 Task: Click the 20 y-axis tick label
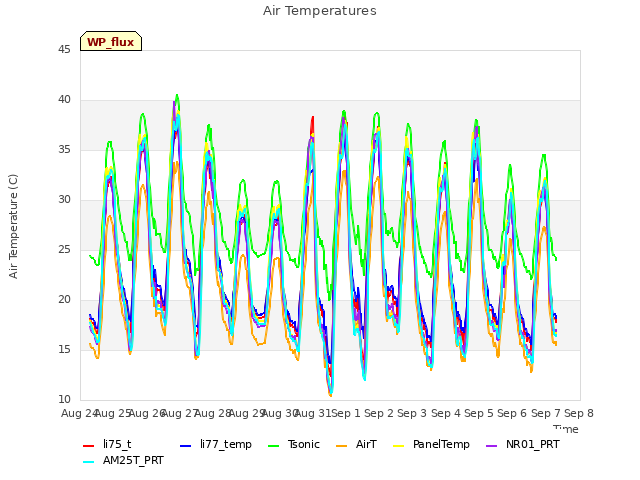point(64,299)
